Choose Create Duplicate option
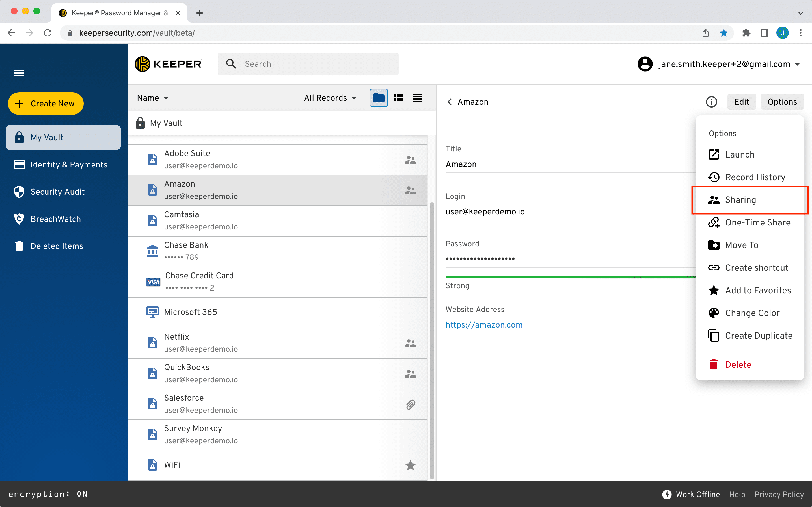The width and height of the screenshot is (812, 507). coord(749,336)
